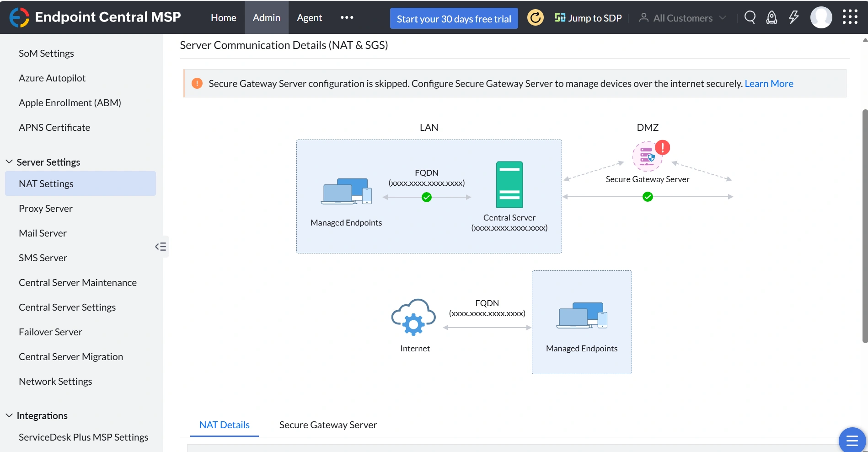Click the green check on LAN FQDN connection

(x=427, y=197)
